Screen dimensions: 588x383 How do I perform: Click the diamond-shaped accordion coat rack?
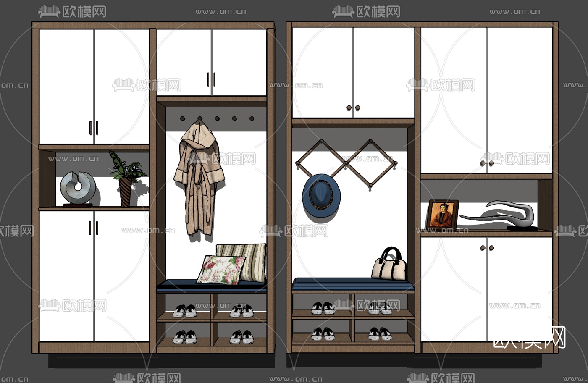(346, 164)
